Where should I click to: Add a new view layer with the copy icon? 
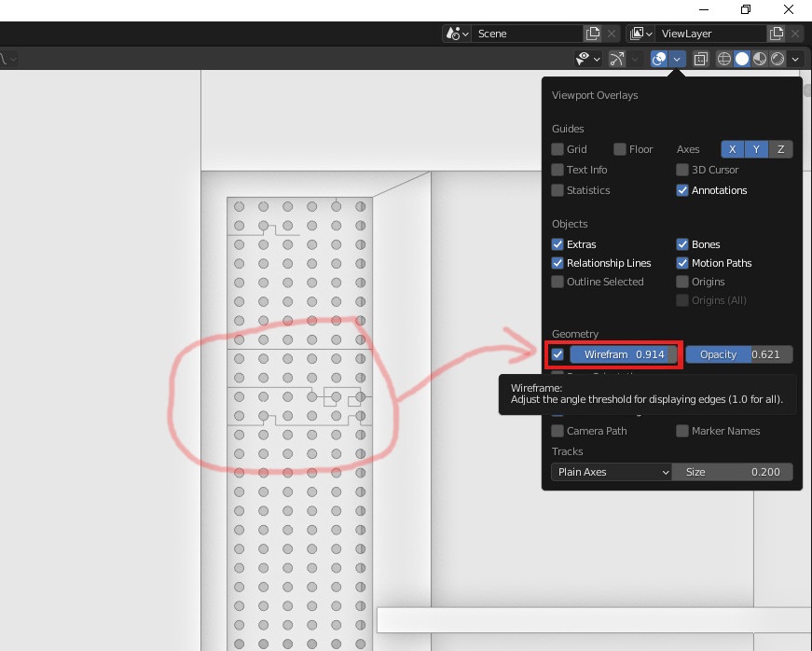[777, 34]
